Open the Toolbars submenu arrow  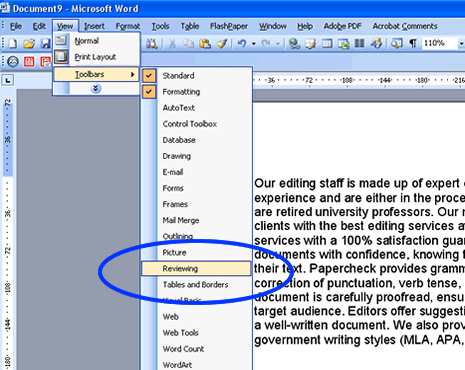(x=133, y=74)
